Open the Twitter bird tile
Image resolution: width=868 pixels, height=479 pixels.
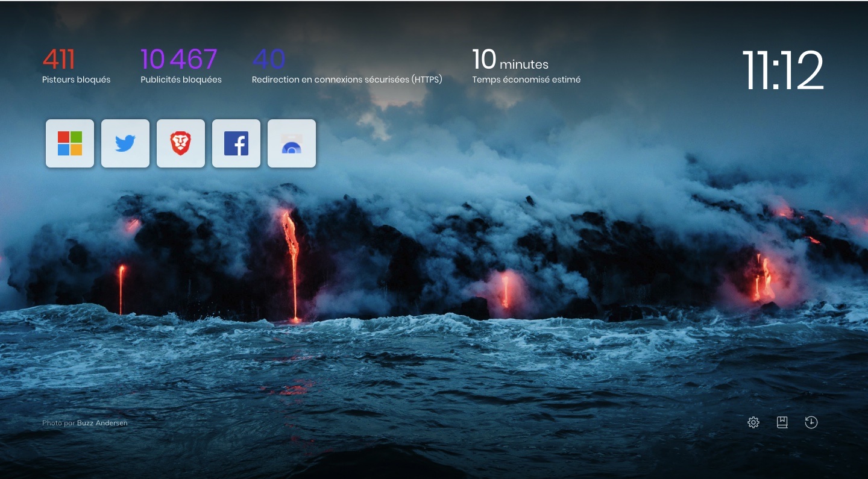[125, 143]
